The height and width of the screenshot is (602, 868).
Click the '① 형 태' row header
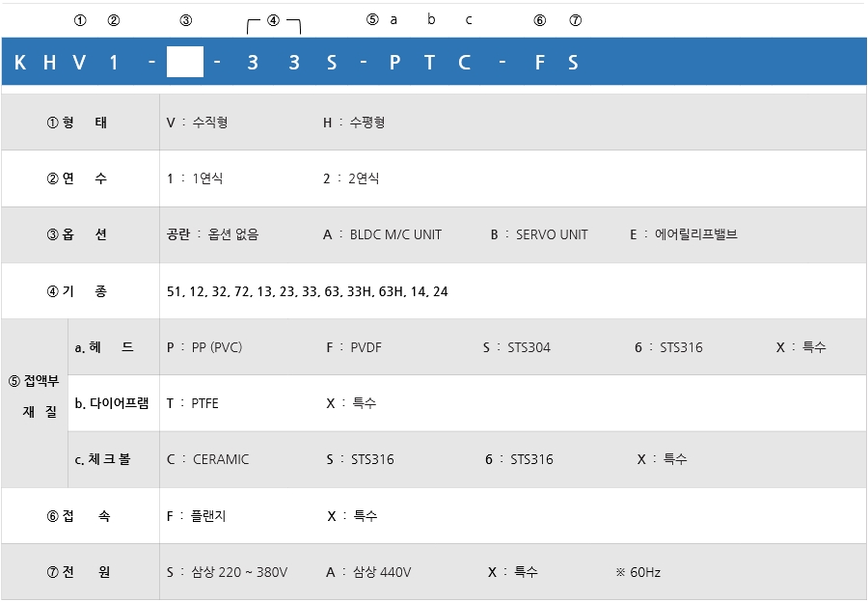pyautogui.click(x=78, y=123)
